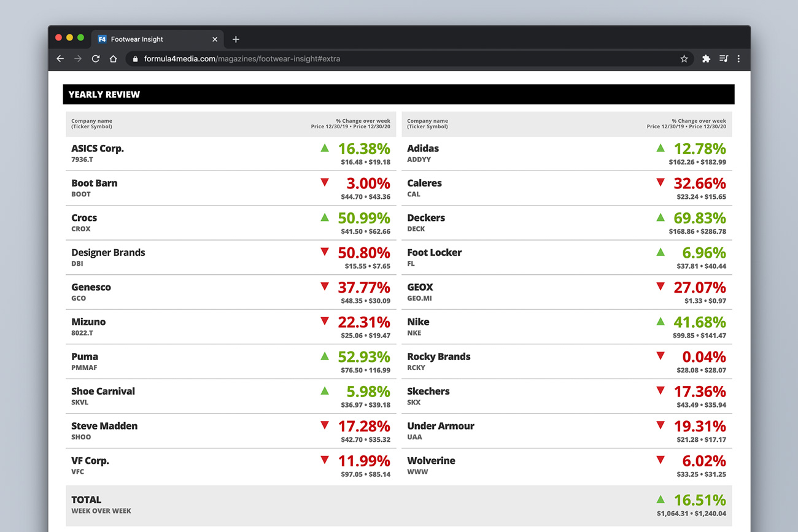
Task: Click the SKVL ticker symbol
Action: (80, 403)
